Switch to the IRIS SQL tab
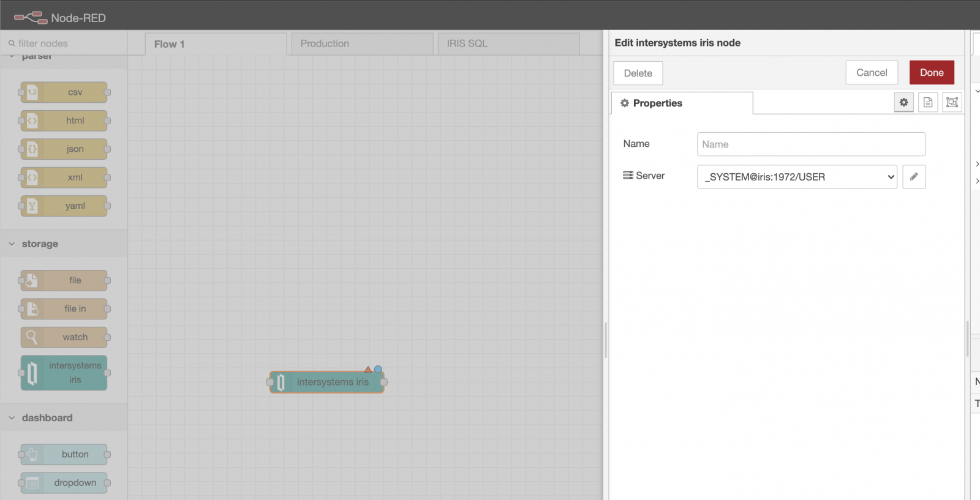This screenshot has width=980, height=500. [x=508, y=44]
